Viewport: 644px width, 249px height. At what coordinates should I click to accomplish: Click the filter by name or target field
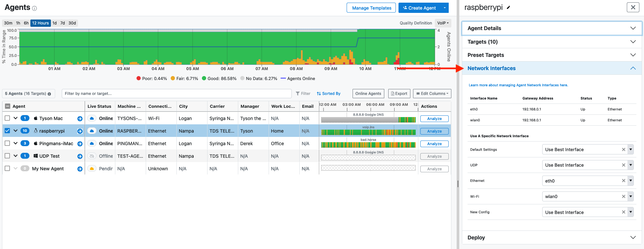click(x=176, y=94)
